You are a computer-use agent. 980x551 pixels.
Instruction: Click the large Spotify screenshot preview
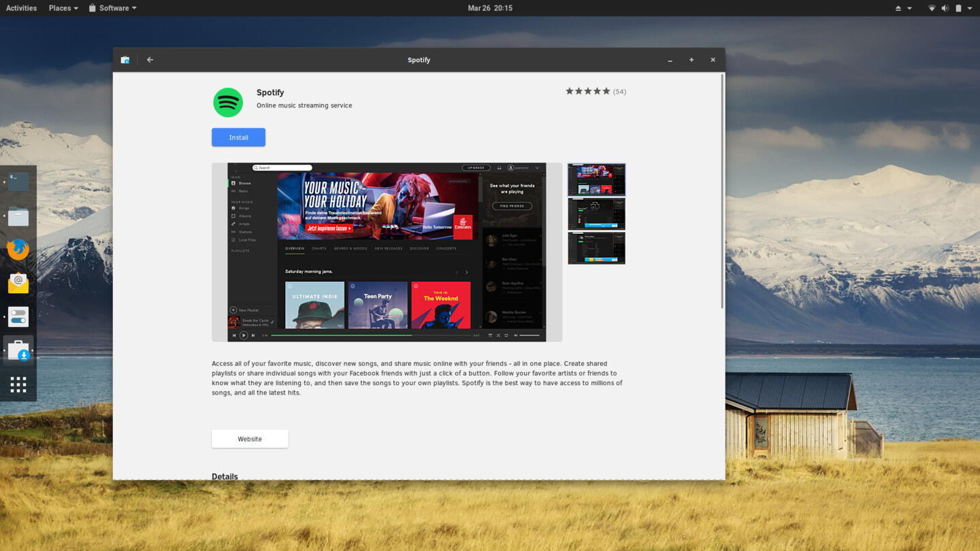(x=387, y=252)
